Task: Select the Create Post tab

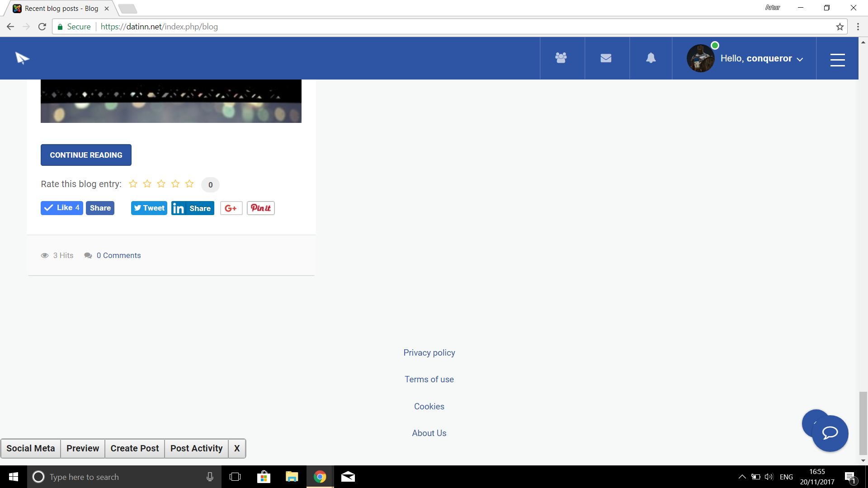Action: coord(135,448)
